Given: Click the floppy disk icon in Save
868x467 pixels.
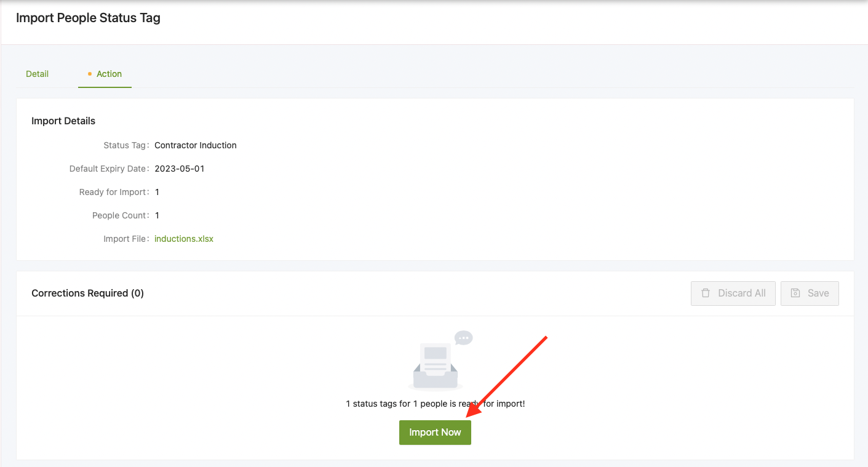Looking at the screenshot, I should (x=795, y=293).
